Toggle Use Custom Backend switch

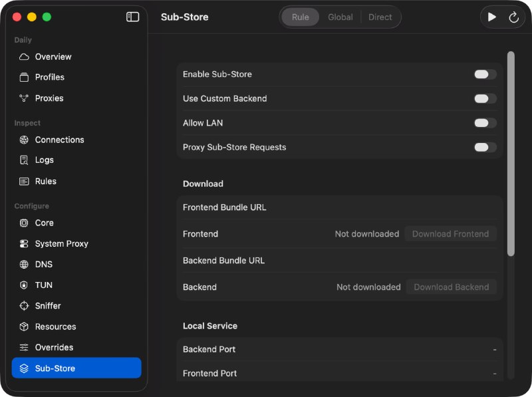(485, 98)
